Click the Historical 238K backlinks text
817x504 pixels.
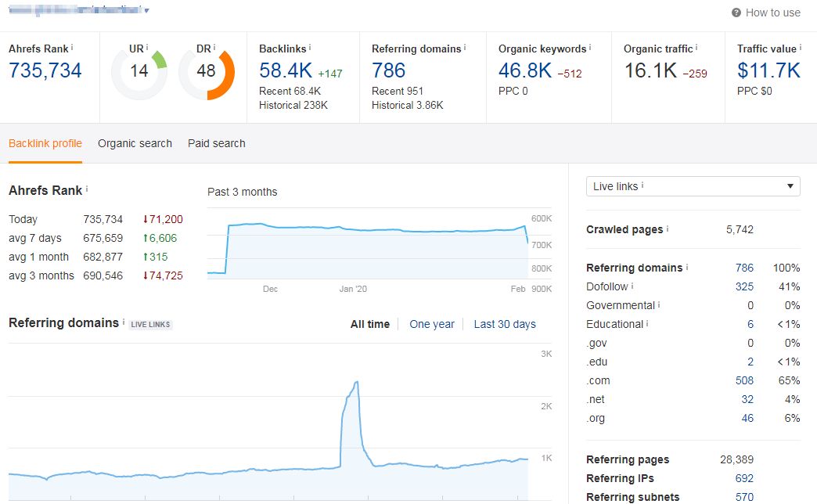pyautogui.click(x=293, y=106)
